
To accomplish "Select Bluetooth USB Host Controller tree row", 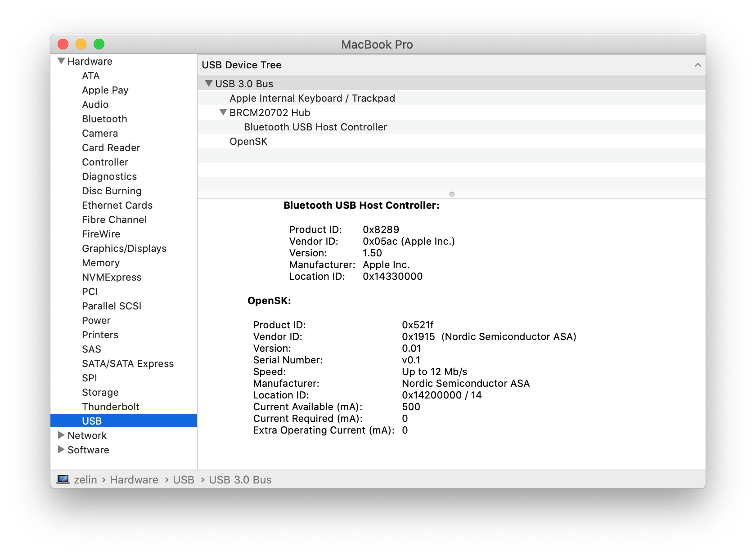I will coord(451,127).
